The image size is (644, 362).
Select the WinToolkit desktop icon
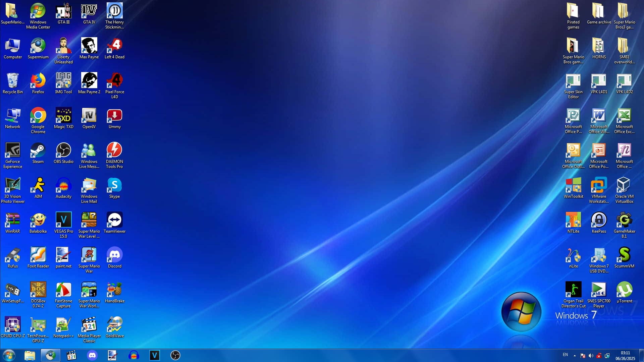573,188
